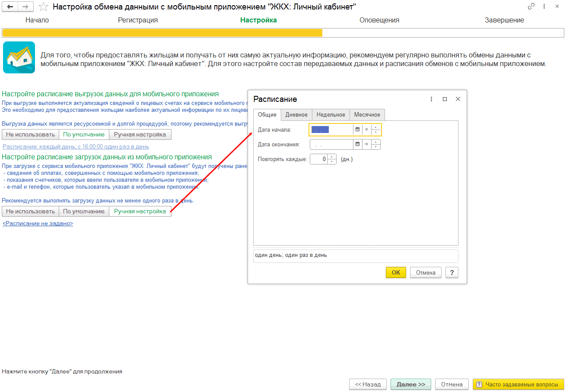566x392 pixels.
Task: Select Не использовать for data download schedule
Action: (30, 211)
